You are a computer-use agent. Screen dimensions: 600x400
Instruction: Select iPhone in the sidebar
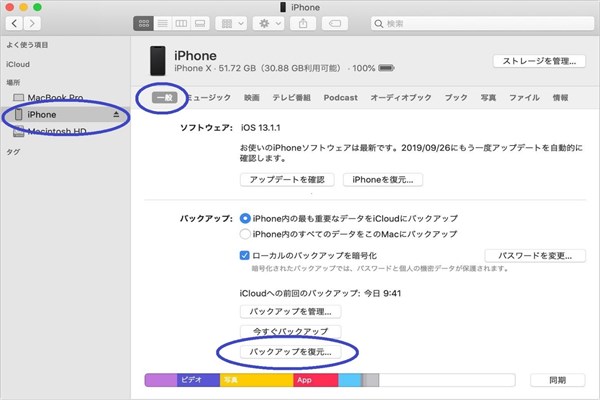tap(65, 114)
